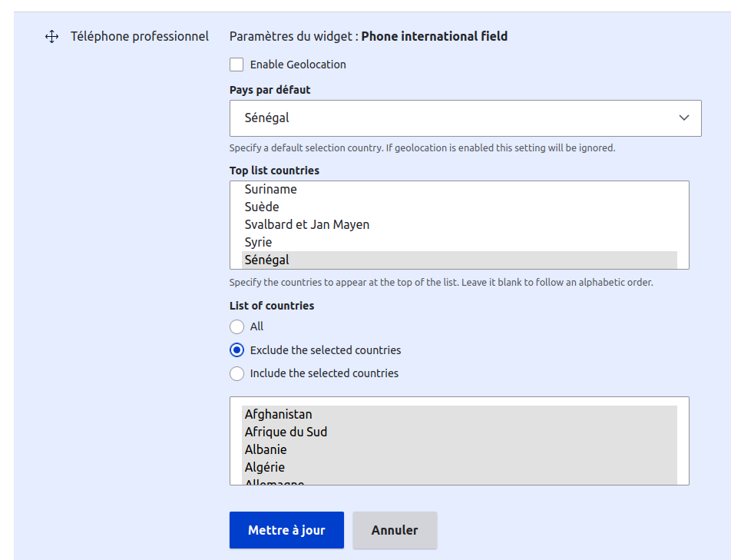Click the chevron on the Pays par défaut dropdown
This screenshot has height=560, width=731.
pyautogui.click(x=683, y=118)
